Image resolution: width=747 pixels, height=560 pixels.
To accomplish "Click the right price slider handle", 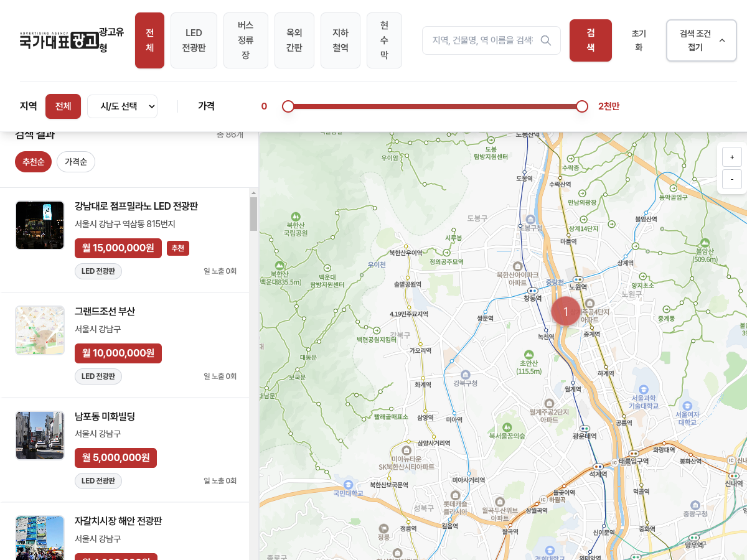I will 582,106.
